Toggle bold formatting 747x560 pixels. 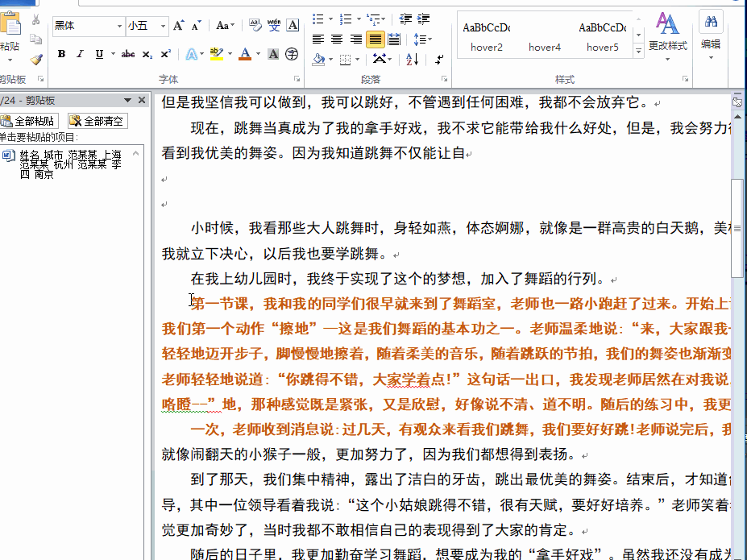(x=61, y=53)
